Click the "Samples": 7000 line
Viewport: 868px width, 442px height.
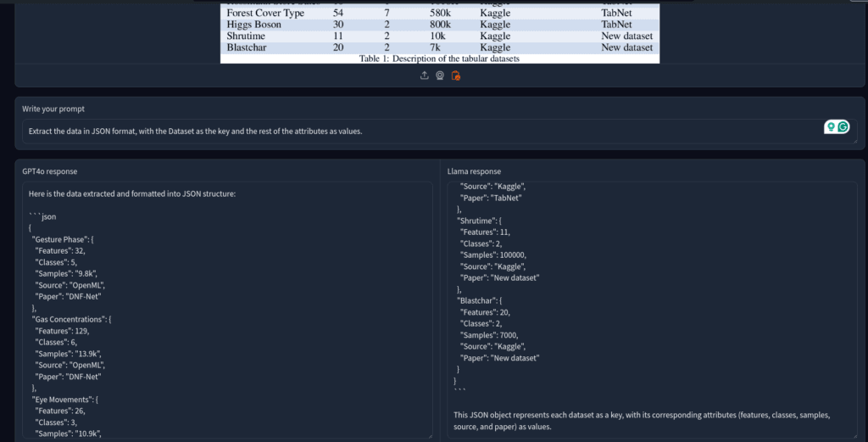point(489,335)
